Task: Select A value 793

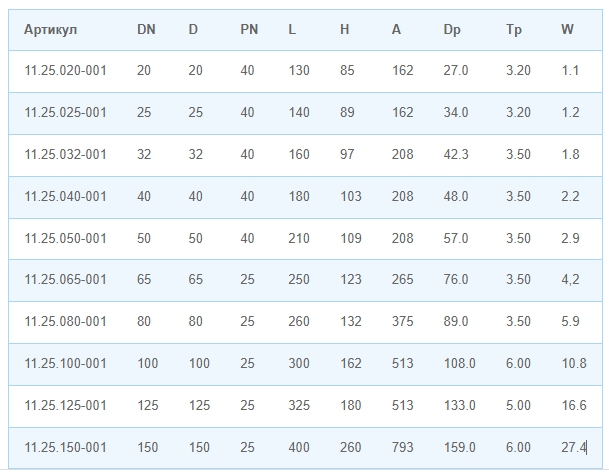Action: (402, 448)
